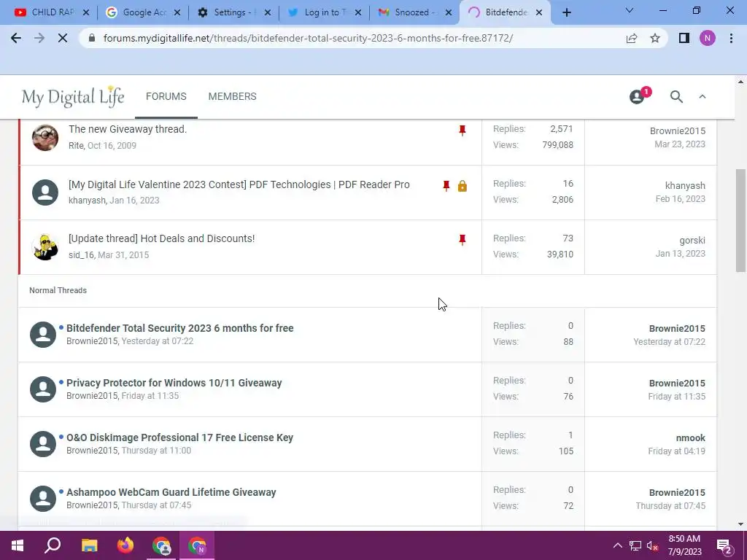
Task: Click the browser Forward arrow
Action: coord(39,38)
